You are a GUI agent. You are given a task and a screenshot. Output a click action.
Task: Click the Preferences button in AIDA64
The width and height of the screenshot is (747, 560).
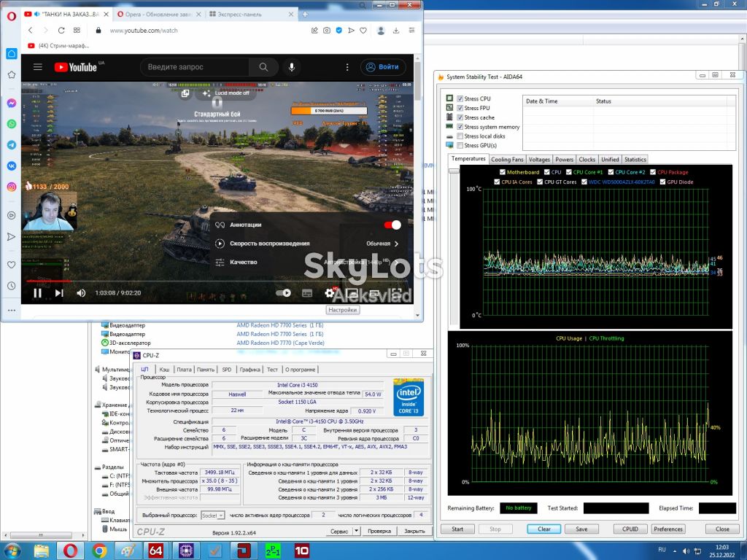(668, 529)
